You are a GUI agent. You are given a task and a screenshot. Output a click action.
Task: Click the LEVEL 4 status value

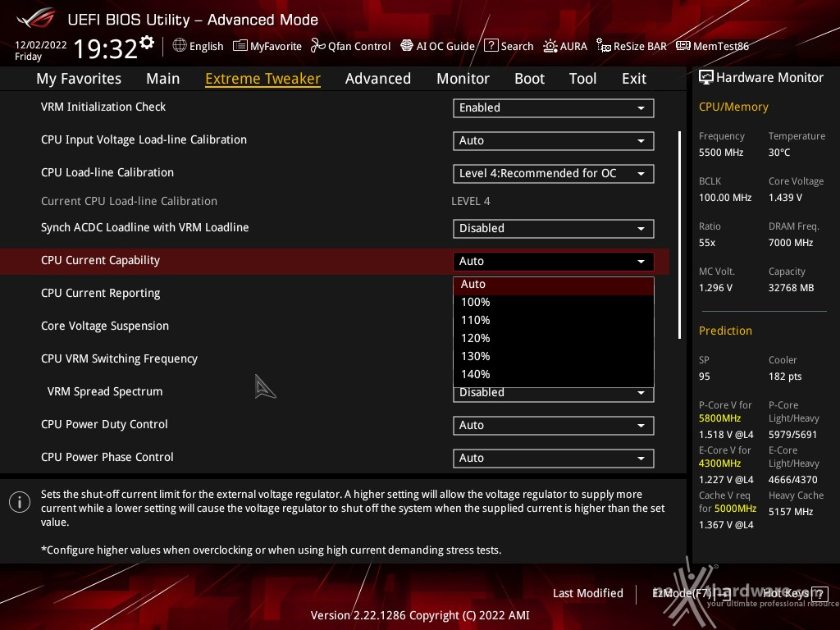click(470, 202)
